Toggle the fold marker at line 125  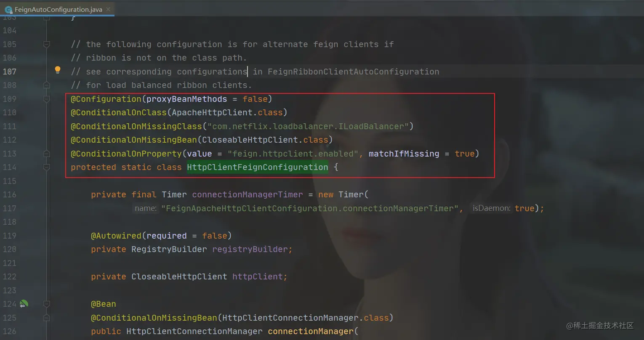[x=47, y=318]
